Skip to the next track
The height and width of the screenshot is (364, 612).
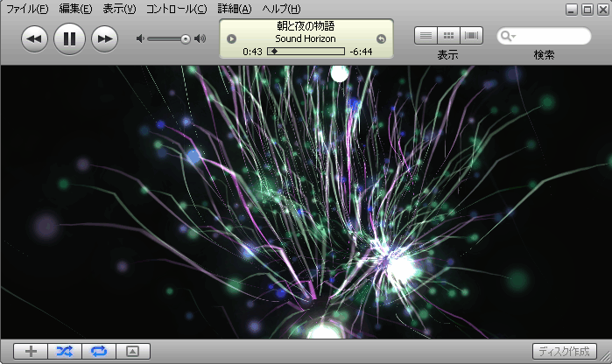point(104,39)
